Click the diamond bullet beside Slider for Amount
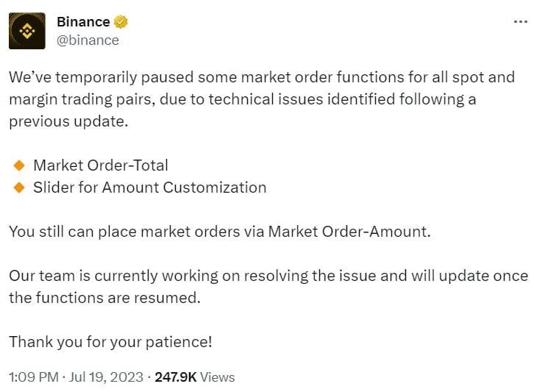The width and height of the screenshot is (534, 392). 19,188
